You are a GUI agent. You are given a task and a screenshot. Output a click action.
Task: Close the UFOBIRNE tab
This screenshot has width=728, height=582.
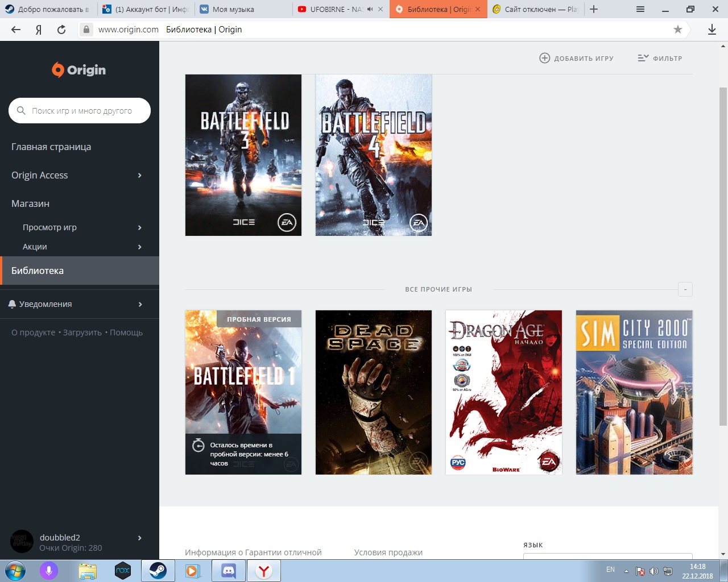(x=381, y=9)
